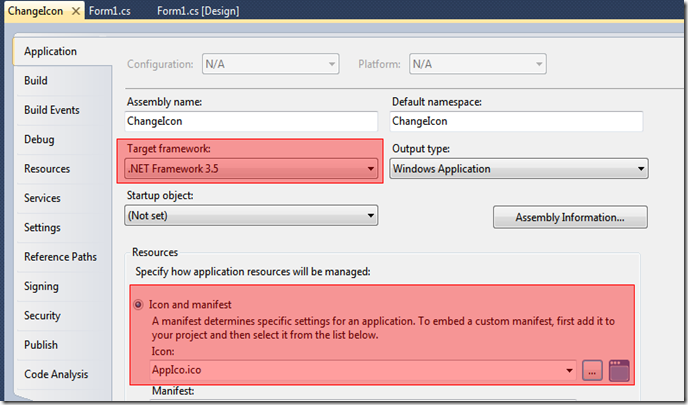Viewport: 688px width, 405px height.
Task: Expand the Target framework dropdown
Action: [x=251, y=168]
